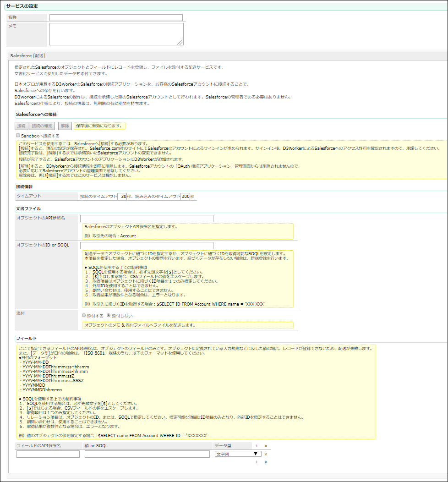Enable the Sandboxへ接続する checkbox
The width and height of the screenshot is (448, 482).
coord(18,135)
